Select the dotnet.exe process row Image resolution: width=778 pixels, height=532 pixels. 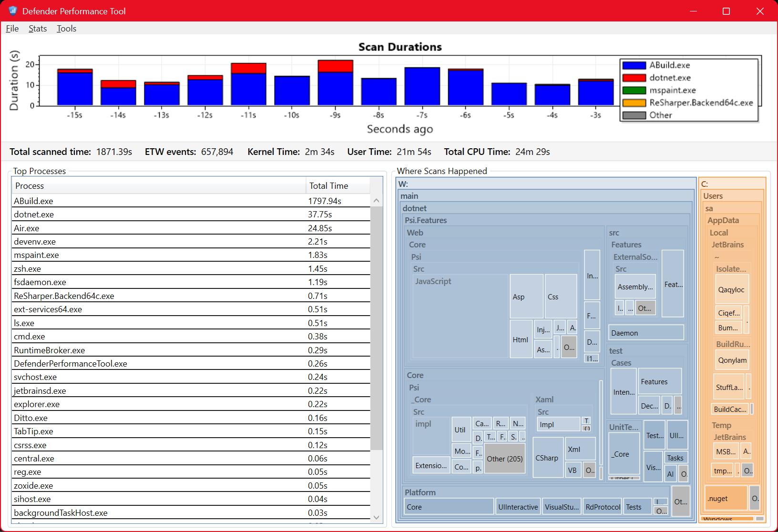coord(191,215)
